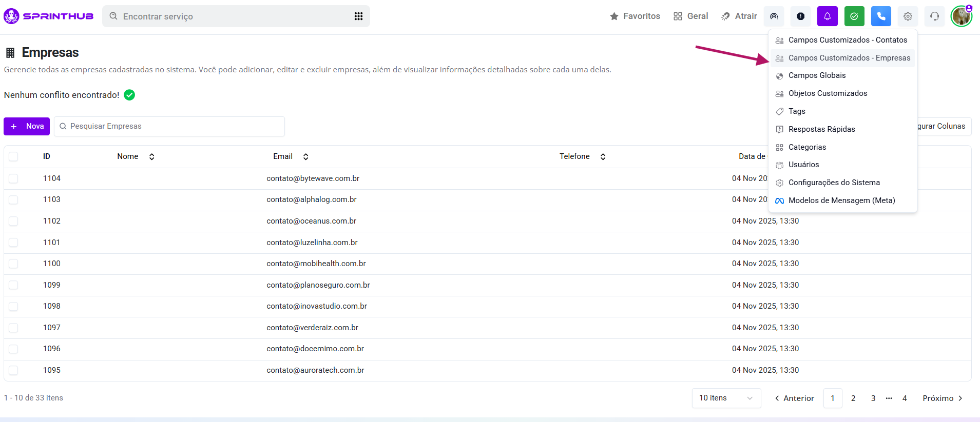Click the green checkmark tasks icon
Viewport: 980px width, 422px height.
[x=854, y=16]
